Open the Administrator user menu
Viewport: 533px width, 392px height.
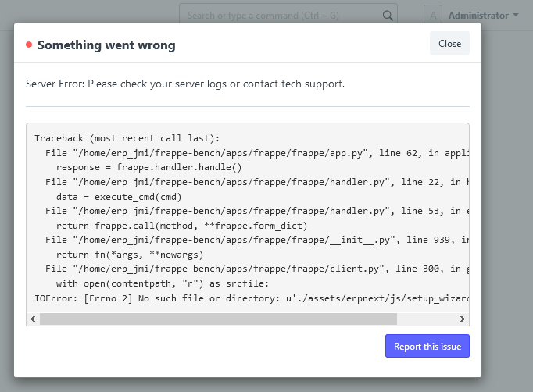[x=483, y=16]
